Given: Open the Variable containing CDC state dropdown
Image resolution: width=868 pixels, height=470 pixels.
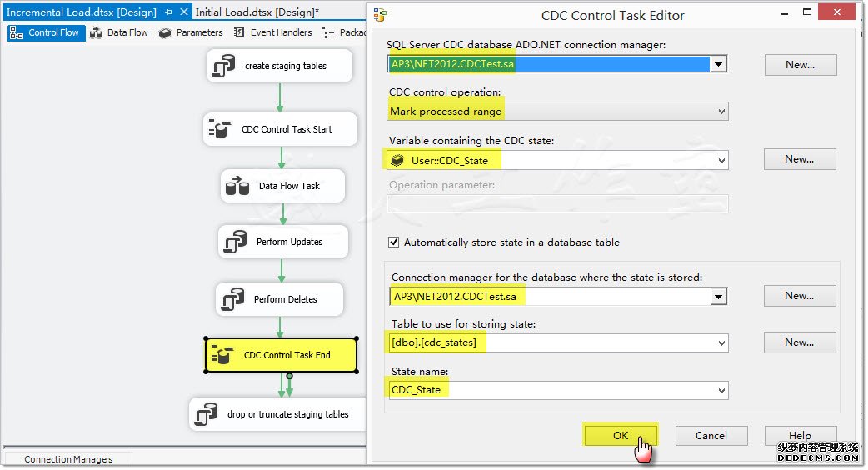Looking at the screenshot, I should click(721, 160).
